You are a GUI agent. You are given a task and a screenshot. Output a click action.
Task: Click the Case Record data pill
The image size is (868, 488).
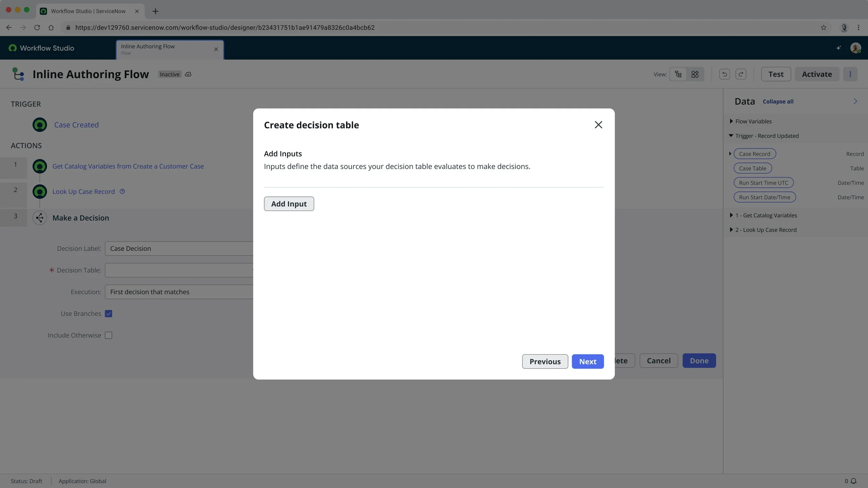pyautogui.click(x=754, y=154)
